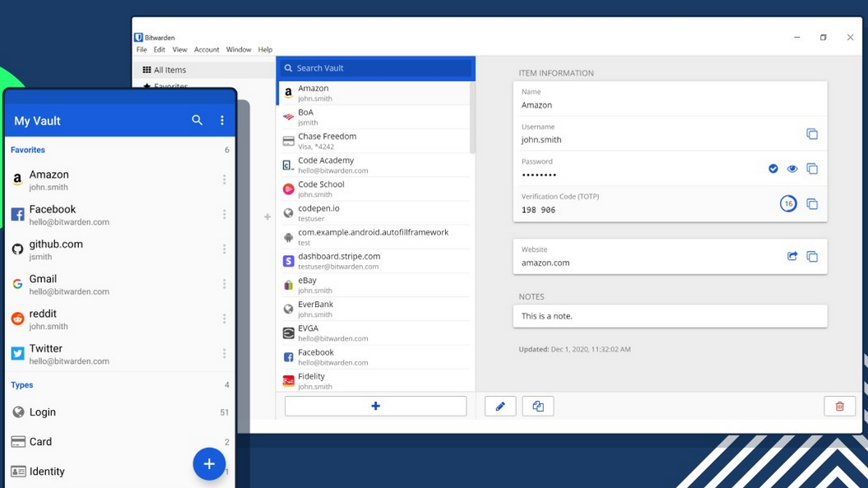Select the Code School entry
The image size is (868, 488).
click(x=374, y=189)
